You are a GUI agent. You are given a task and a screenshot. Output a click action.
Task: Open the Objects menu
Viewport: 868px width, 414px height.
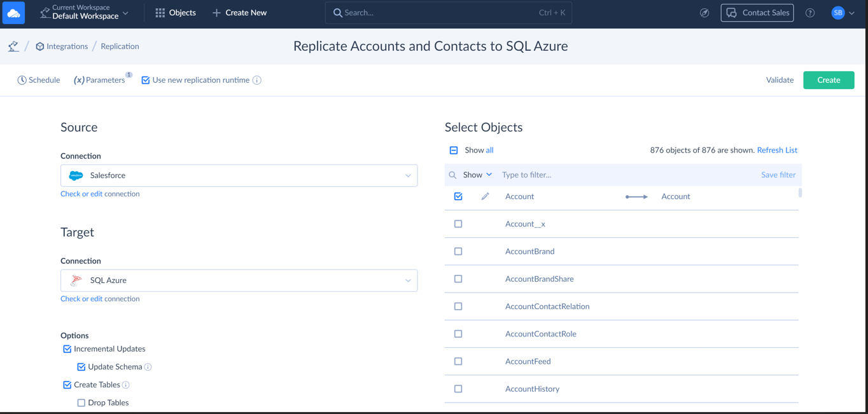pos(176,13)
